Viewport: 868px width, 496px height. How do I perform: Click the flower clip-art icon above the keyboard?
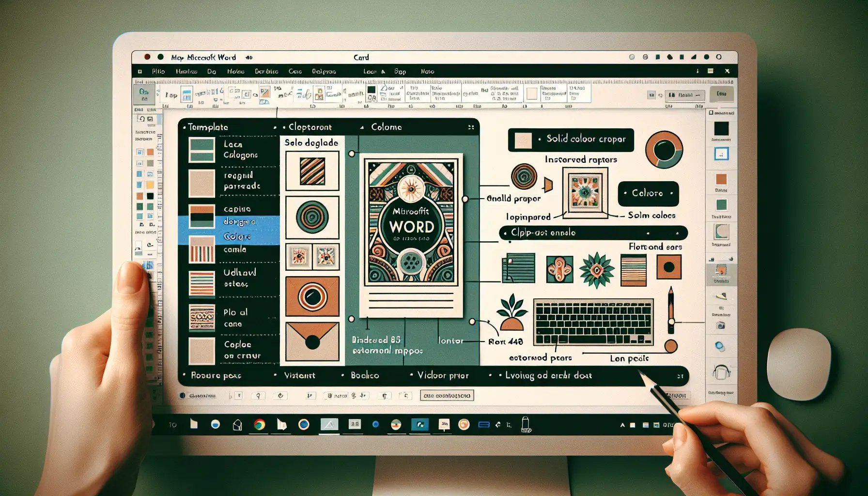pyautogui.click(x=597, y=269)
